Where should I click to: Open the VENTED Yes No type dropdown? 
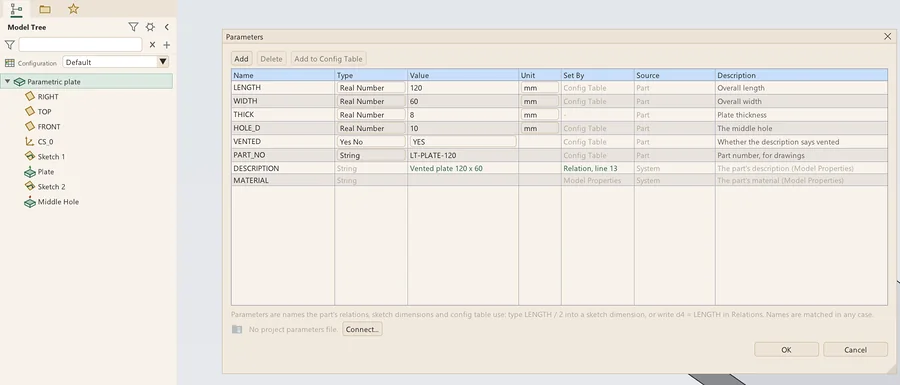371,142
